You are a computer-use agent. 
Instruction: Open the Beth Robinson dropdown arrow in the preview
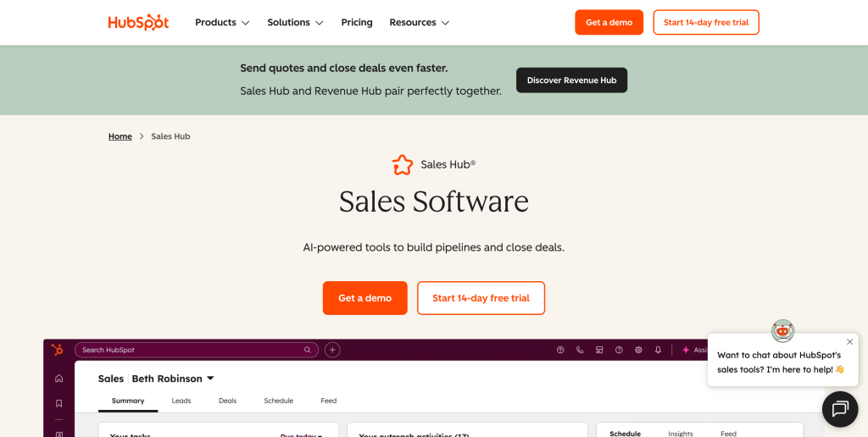coord(210,379)
